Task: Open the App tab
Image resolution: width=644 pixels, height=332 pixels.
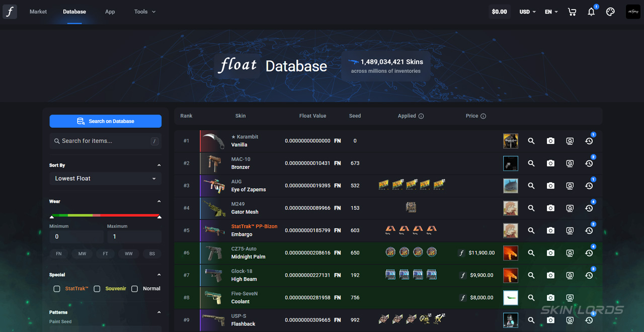Action: (110, 12)
